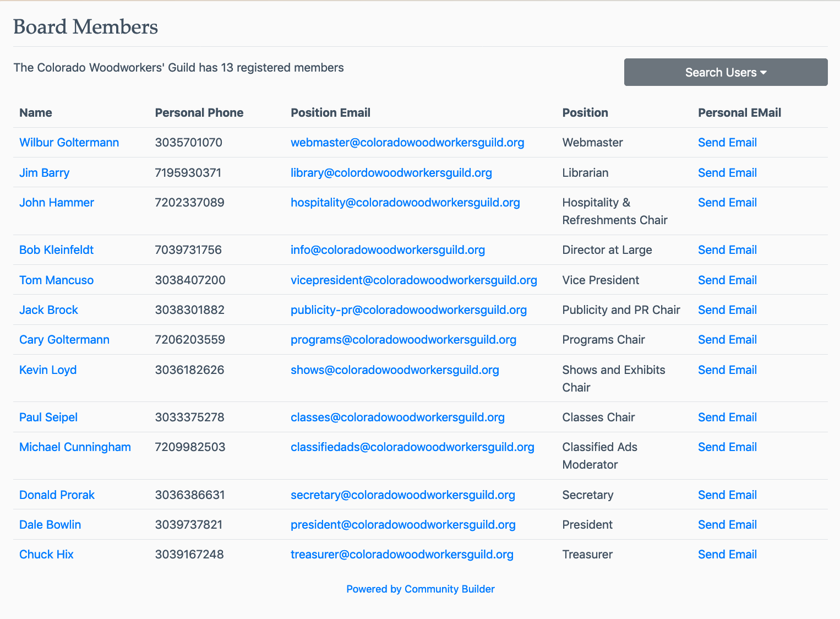Click the vicepresident@ position email link

(x=414, y=280)
